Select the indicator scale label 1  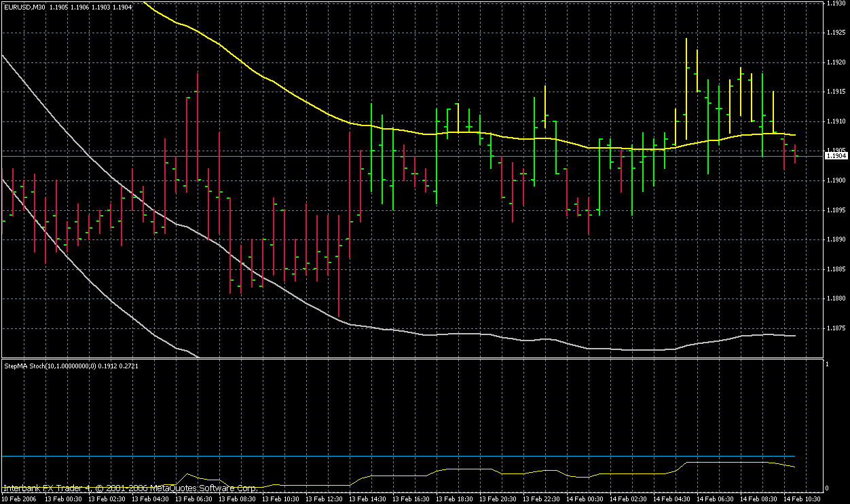tap(827, 364)
